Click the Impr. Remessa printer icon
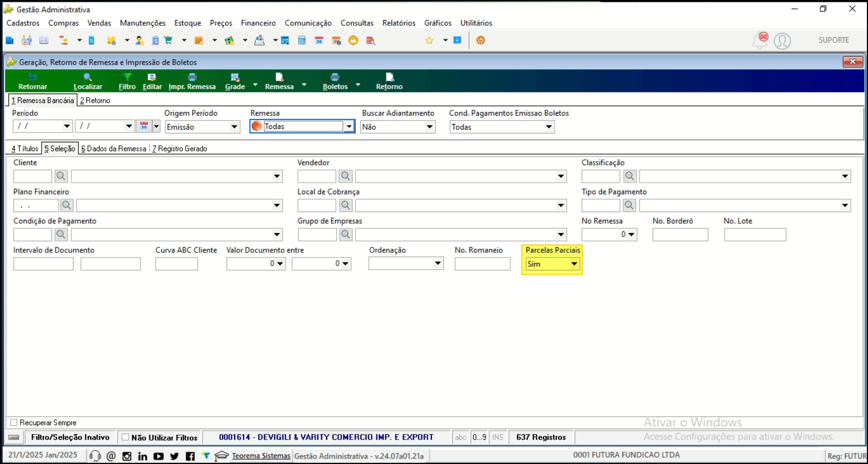 tap(192, 77)
